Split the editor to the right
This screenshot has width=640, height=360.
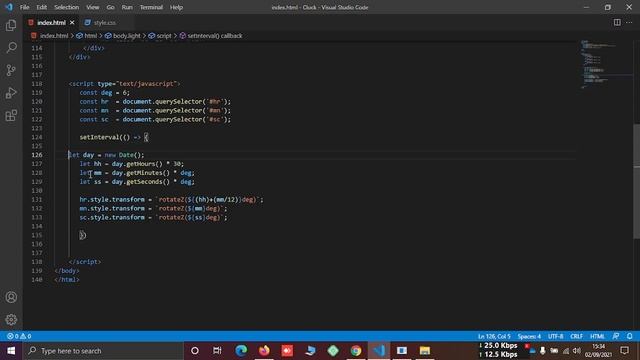(617, 22)
